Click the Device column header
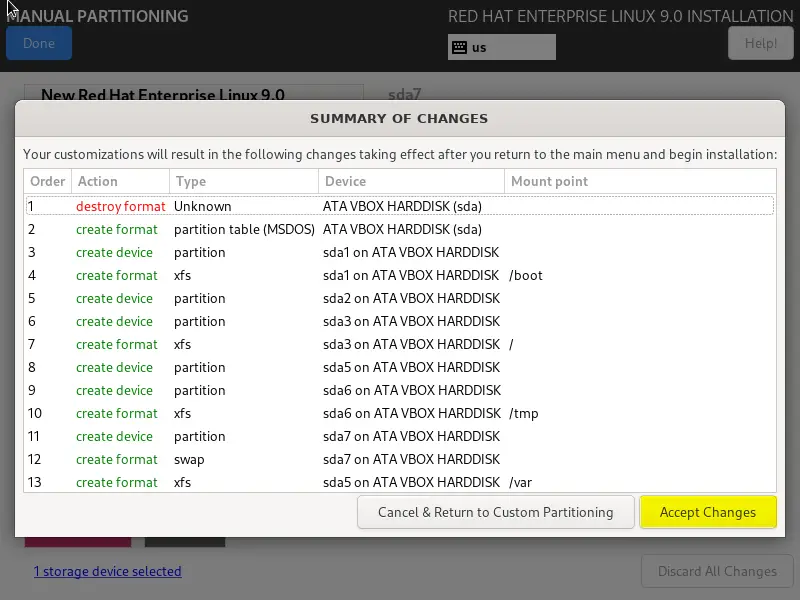 [x=411, y=181]
